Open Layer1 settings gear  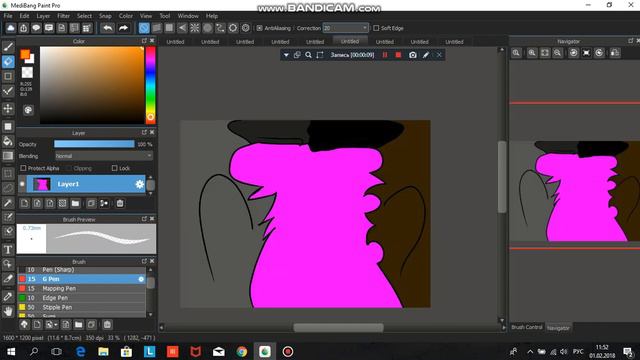pos(140,184)
